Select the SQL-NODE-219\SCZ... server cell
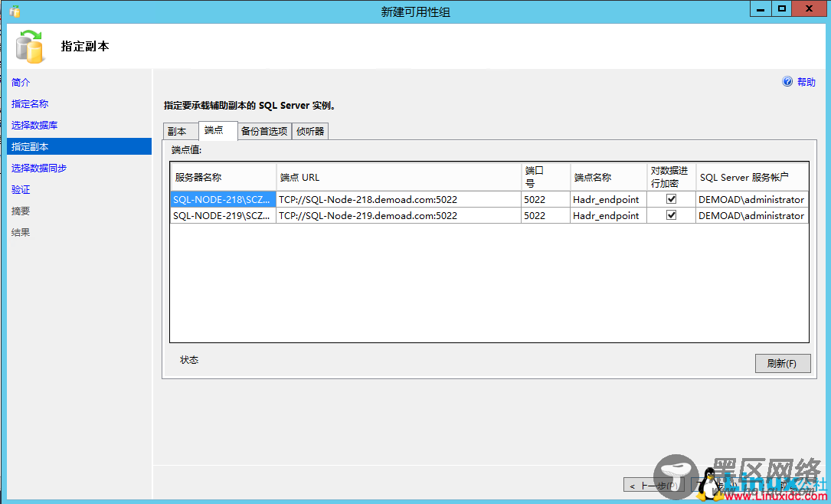The width and height of the screenshot is (831, 504). [223, 215]
